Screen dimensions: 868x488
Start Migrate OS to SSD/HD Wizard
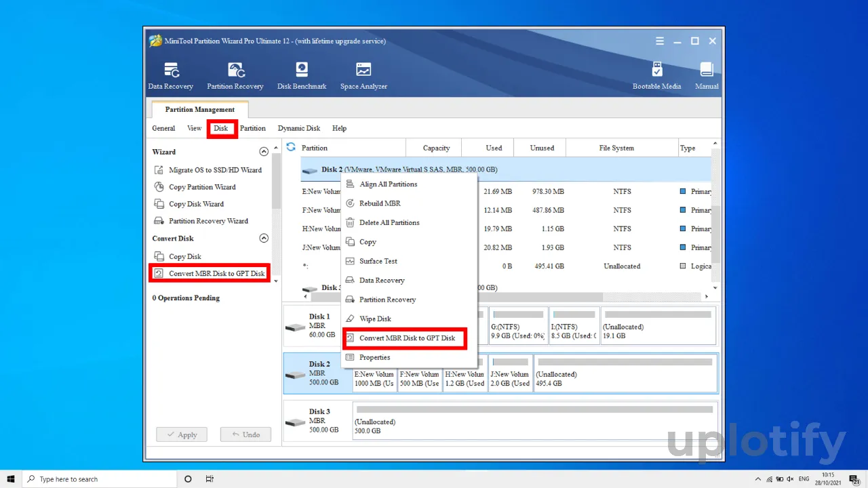208,170
